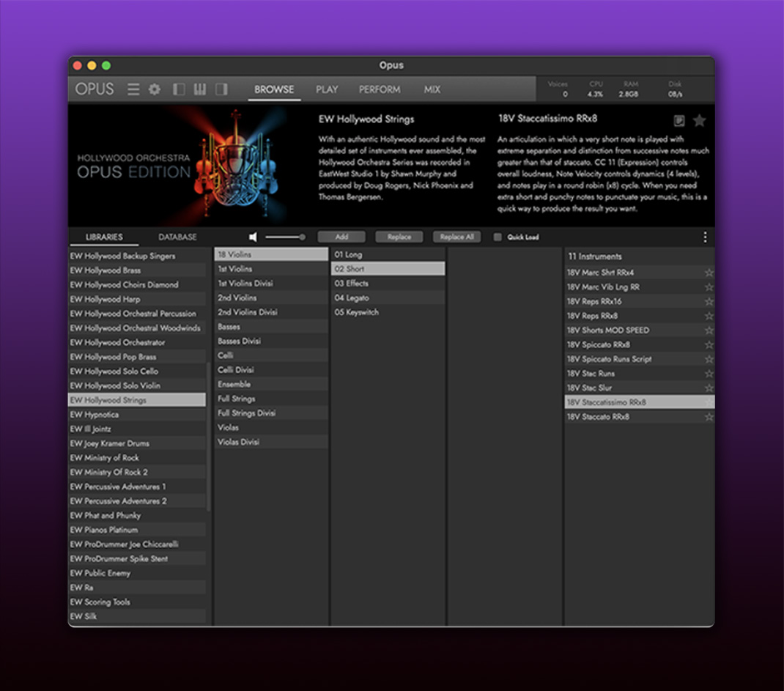Toggle the left browser panel icon
Screen dimensions: 784x691
179,89
